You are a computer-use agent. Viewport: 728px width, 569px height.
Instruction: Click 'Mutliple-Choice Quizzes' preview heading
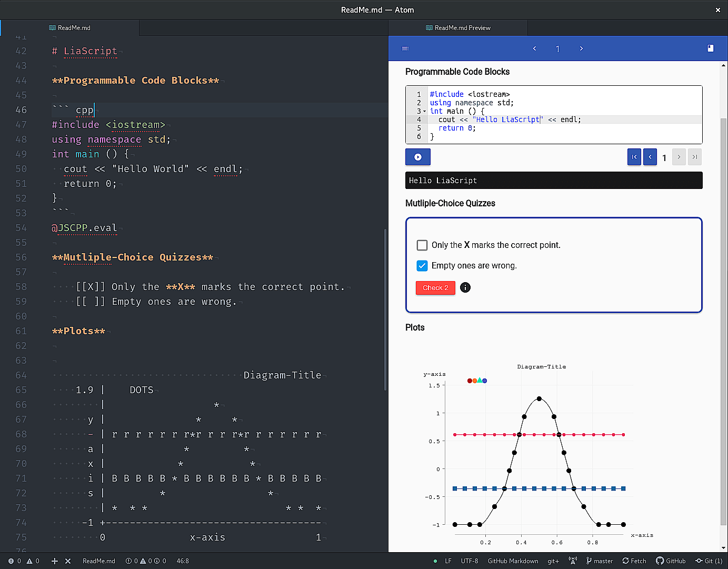[450, 203]
